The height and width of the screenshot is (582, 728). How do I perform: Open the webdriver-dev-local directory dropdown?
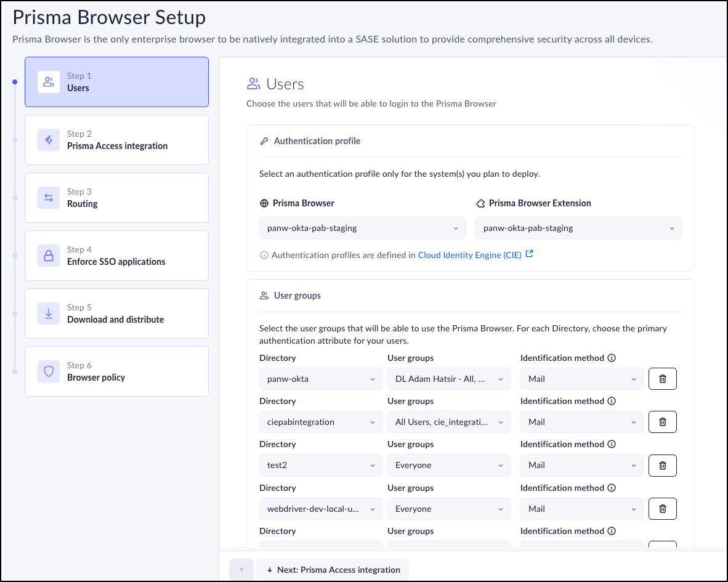pos(320,509)
